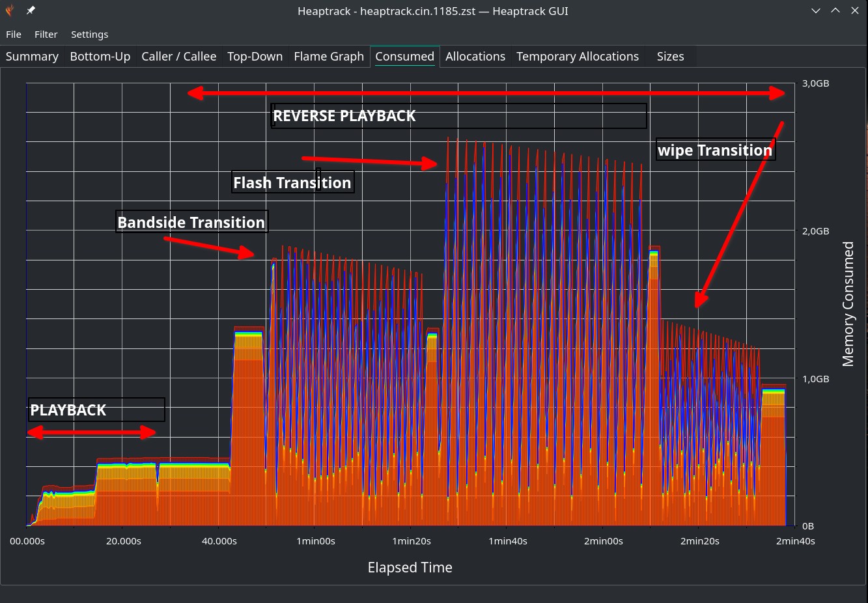
Task: Switch to the Summary tab
Action: (x=32, y=57)
